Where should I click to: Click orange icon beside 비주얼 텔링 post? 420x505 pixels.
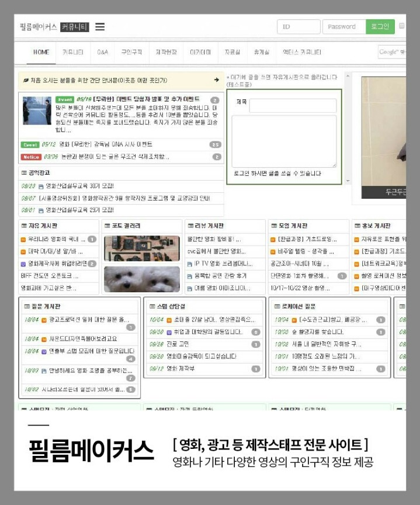pyautogui.click(x=273, y=252)
